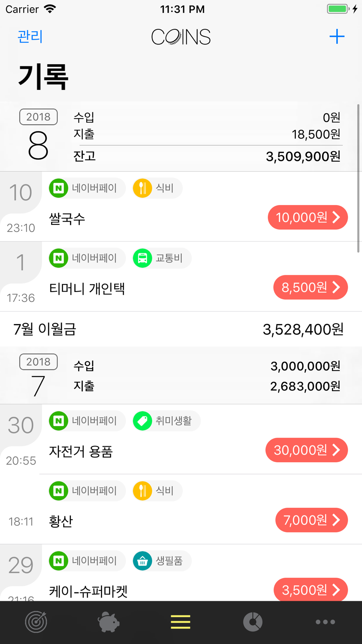The width and height of the screenshot is (362, 644).
Task: Expand the 10,000원 amount chevron
Action: pos(336,217)
